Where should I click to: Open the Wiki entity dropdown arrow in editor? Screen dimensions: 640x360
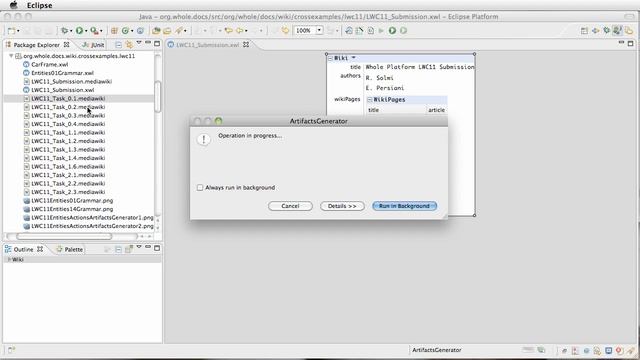(x=353, y=58)
